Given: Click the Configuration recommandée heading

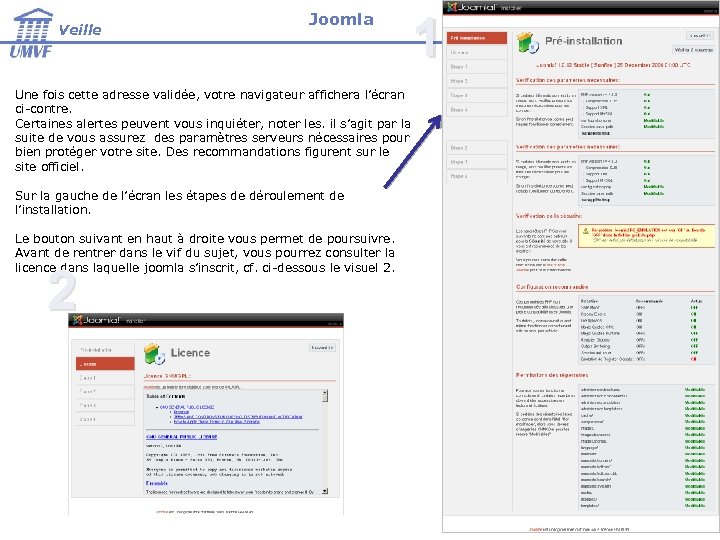Looking at the screenshot, I should [552, 287].
